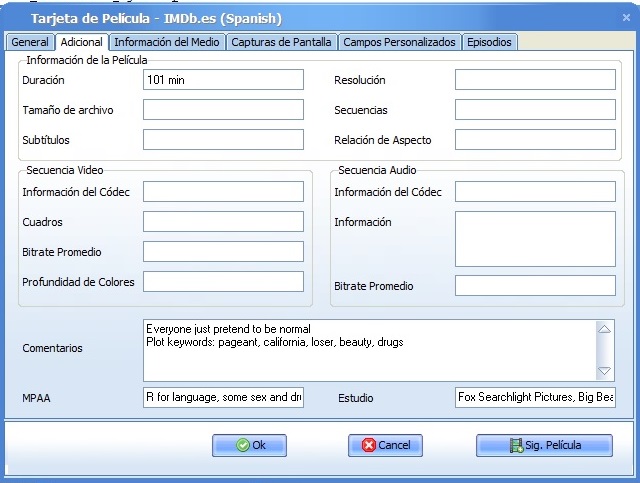Screen dimensions: 640x483
Task: Switch to the General tab
Action: click(30, 42)
